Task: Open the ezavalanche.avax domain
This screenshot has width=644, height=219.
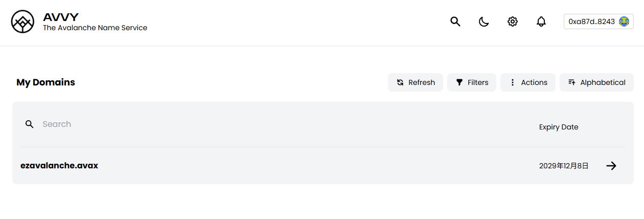Action: 59,166
